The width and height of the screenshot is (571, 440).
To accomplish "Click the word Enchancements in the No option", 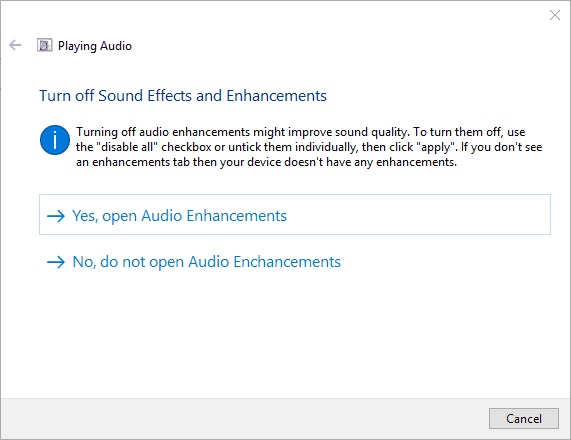I will click(287, 262).
